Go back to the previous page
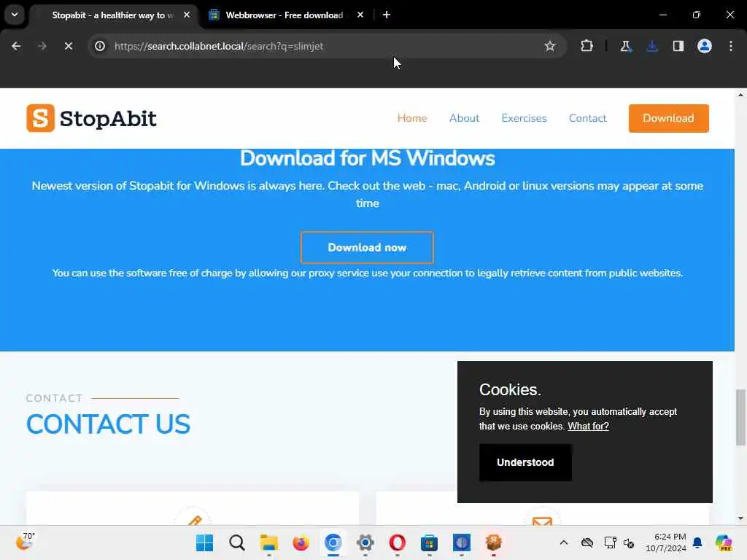The width and height of the screenshot is (747, 560). coord(16,46)
